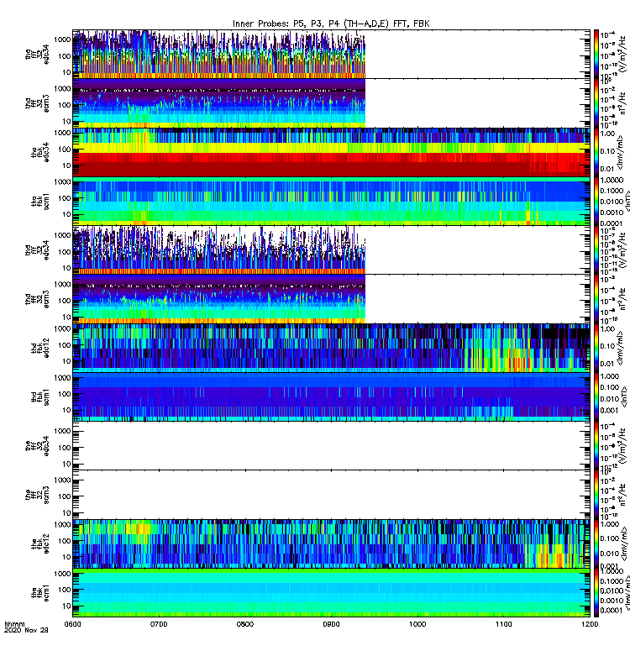Click the color bar beside the the fbk edc12 panel
This screenshot has height=672, width=630.
(596, 543)
